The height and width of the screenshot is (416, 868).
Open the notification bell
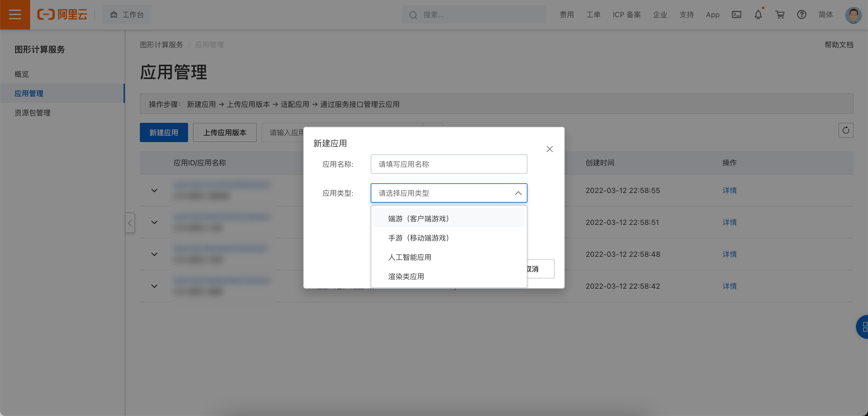pos(758,14)
